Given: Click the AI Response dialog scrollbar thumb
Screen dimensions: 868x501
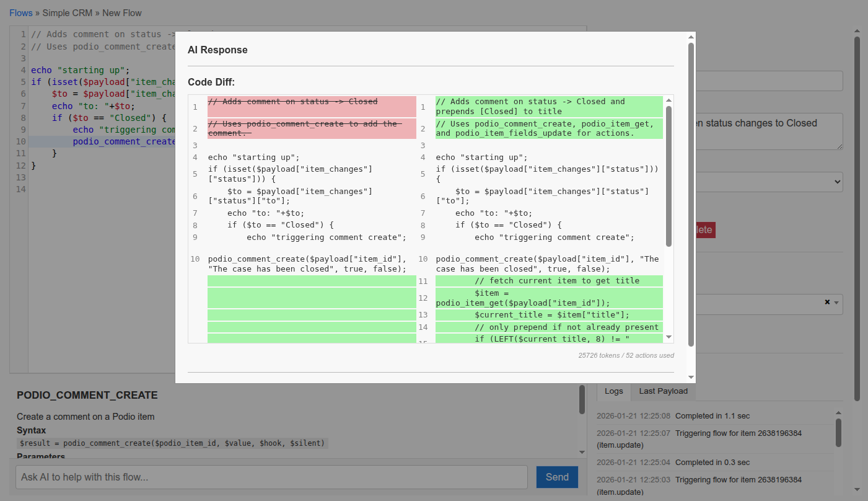Looking at the screenshot, I should pyautogui.click(x=691, y=192).
